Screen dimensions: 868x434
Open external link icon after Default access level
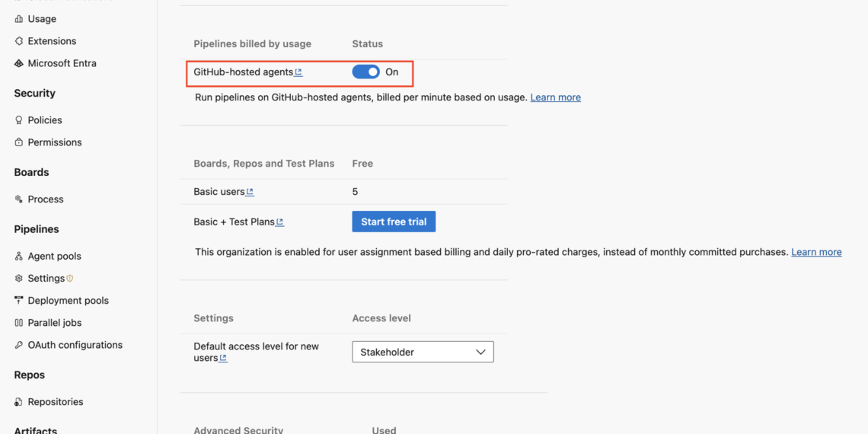click(224, 358)
